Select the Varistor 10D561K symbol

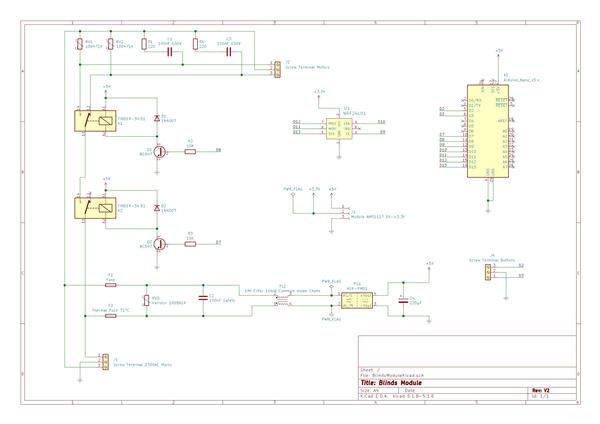(x=145, y=298)
